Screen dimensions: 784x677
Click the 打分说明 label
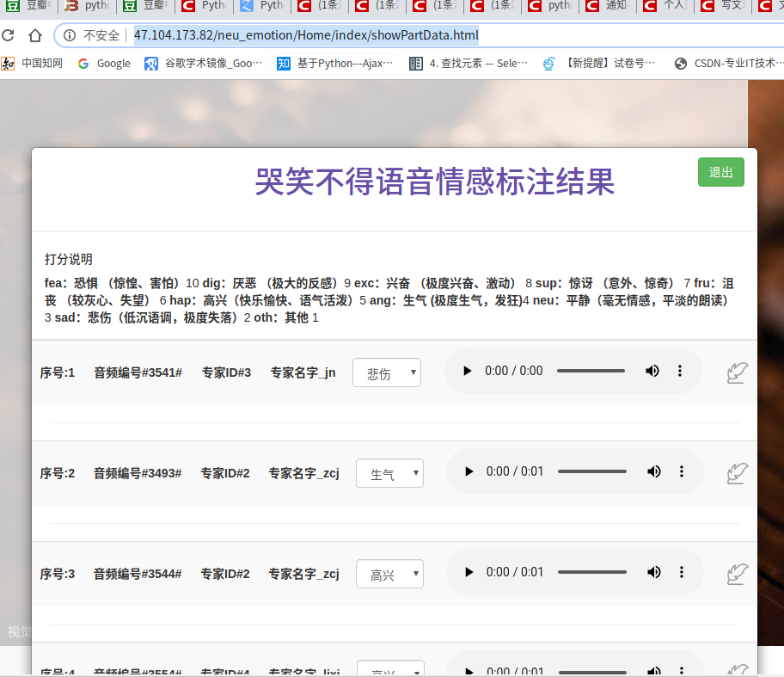click(x=69, y=259)
